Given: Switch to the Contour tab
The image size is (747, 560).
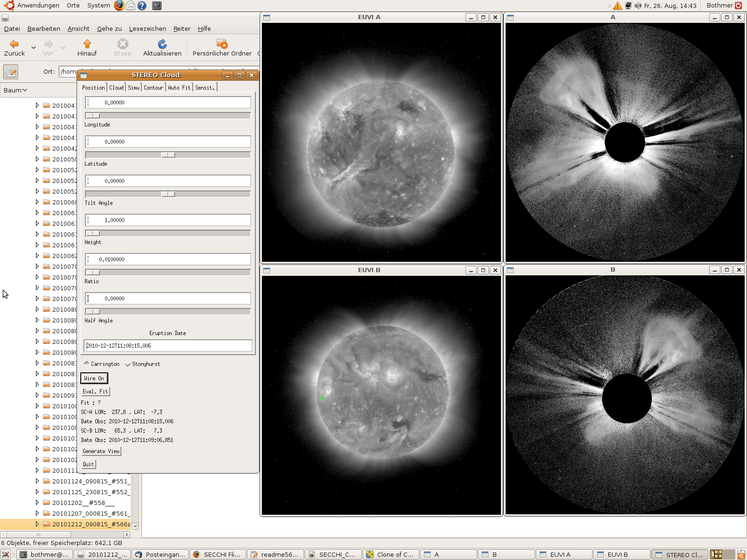Looking at the screenshot, I should (x=154, y=88).
